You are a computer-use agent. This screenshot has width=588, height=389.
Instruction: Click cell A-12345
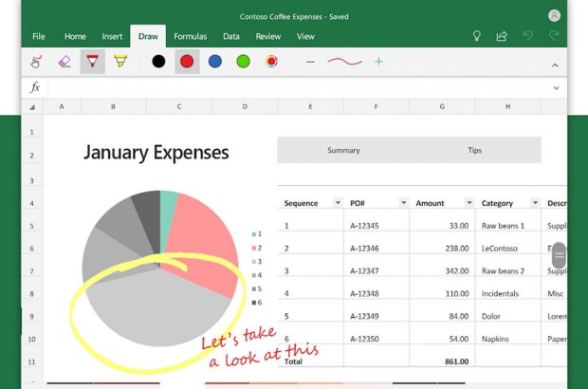click(364, 226)
